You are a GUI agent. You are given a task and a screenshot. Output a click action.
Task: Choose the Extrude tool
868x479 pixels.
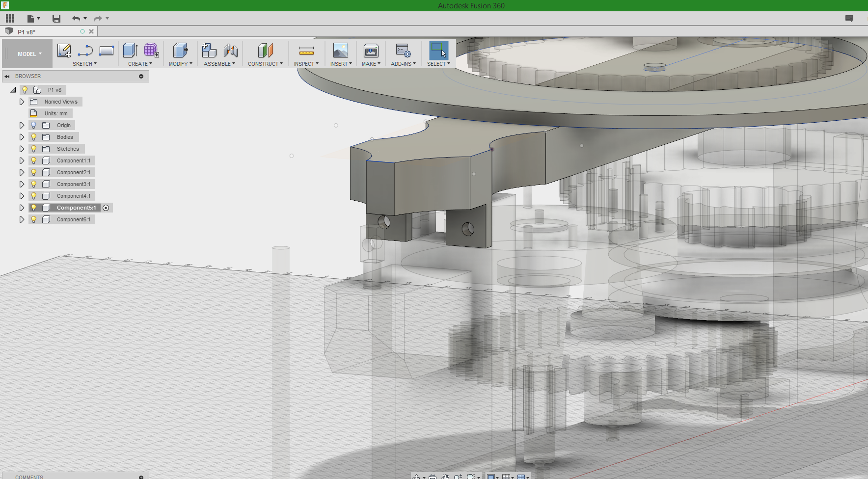coord(130,51)
